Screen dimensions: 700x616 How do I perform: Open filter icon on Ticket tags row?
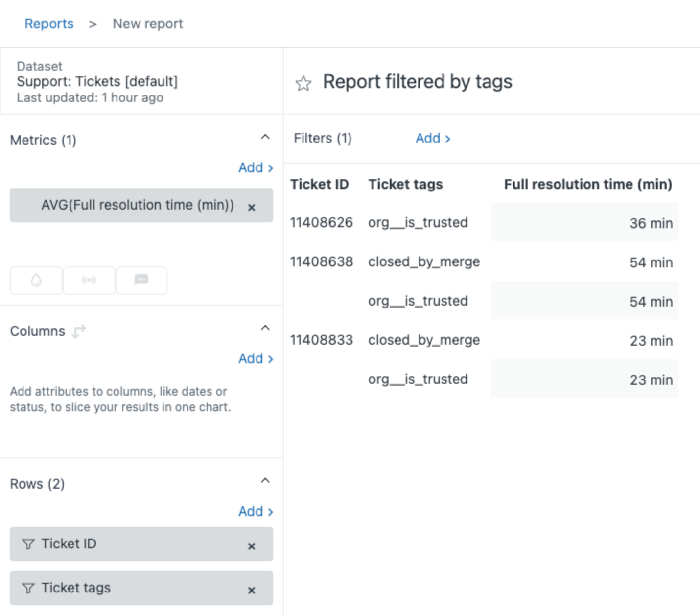pyautogui.click(x=28, y=588)
